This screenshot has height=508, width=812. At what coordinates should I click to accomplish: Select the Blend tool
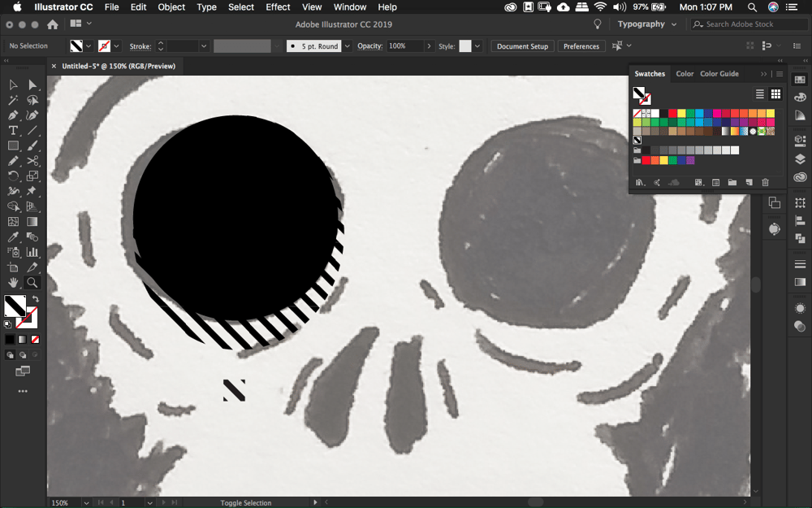click(x=32, y=237)
